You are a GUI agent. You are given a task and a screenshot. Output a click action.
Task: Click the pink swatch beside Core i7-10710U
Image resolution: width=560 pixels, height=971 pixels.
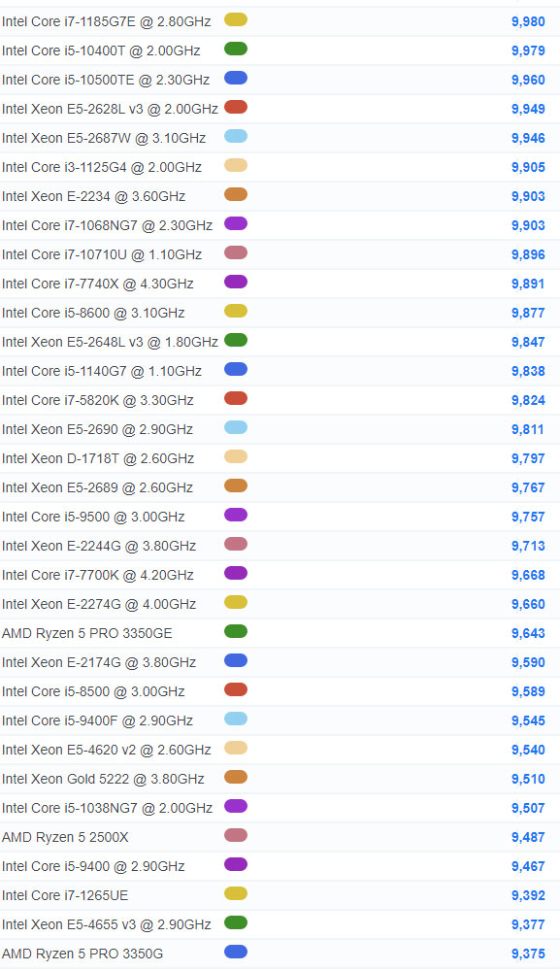coord(236,252)
